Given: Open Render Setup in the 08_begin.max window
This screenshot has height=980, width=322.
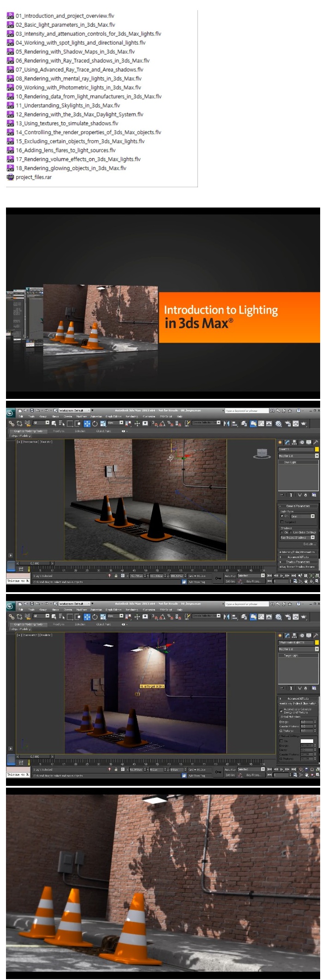Looking at the screenshot, I should [288, 423].
